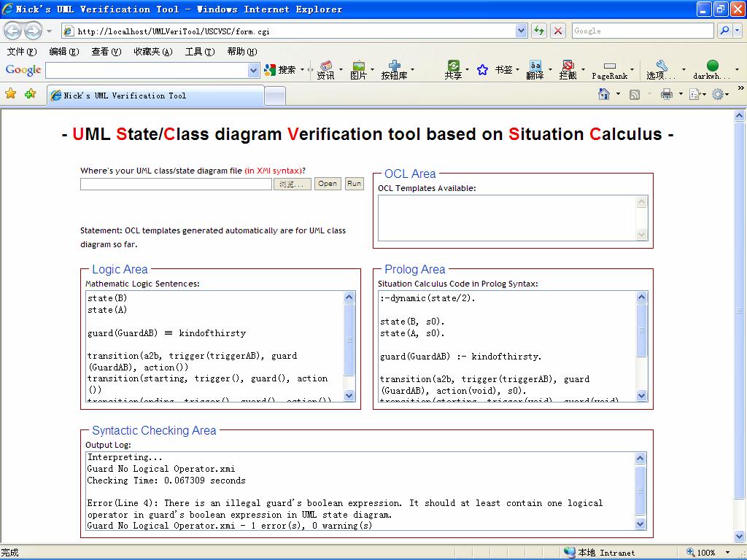Click the 浏览 browse file button
The width and height of the screenshot is (747, 560).
point(292,184)
